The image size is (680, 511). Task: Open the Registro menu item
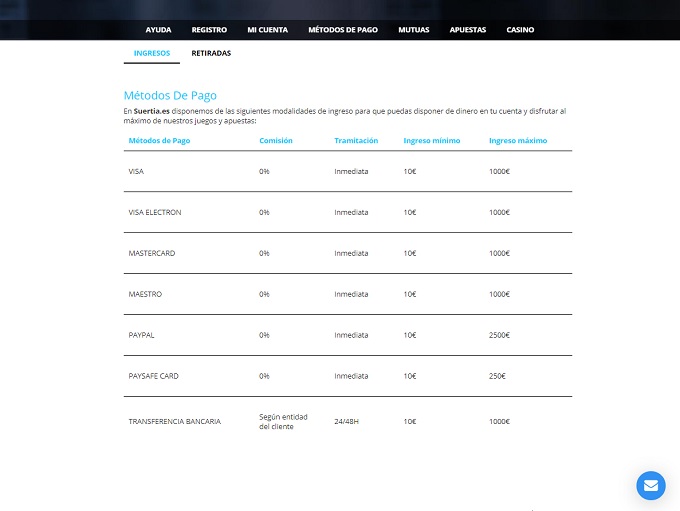click(x=209, y=30)
